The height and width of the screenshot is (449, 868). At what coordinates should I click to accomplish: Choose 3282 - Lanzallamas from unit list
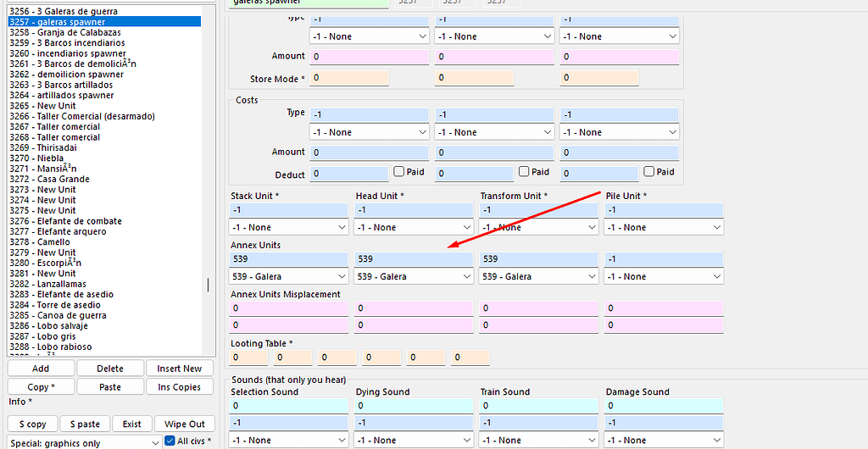55,284
